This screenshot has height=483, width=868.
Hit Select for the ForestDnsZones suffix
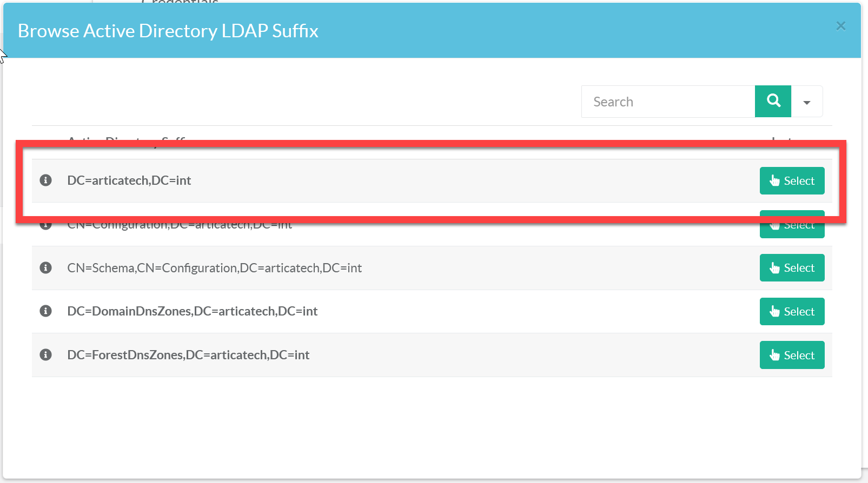[x=792, y=355]
